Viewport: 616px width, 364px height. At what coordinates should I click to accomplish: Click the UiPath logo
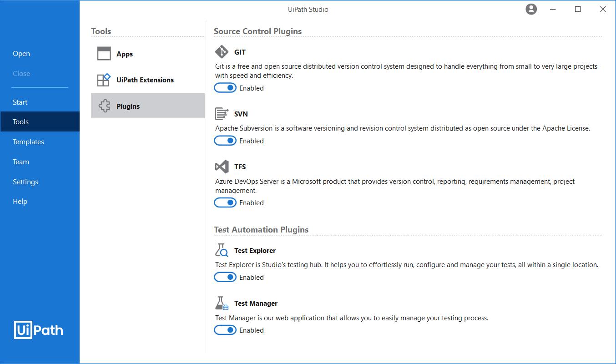[x=39, y=330]
